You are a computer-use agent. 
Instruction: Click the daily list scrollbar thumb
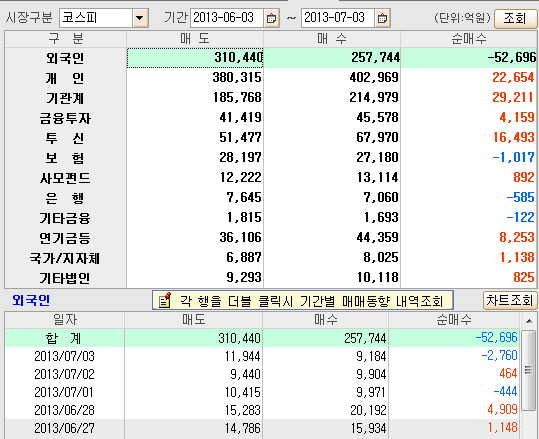pyautogui.click(x=529, y=370)
